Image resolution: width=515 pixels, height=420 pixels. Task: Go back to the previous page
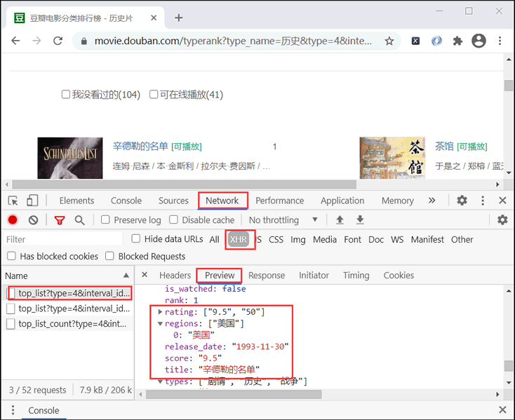tap(15, 41)
